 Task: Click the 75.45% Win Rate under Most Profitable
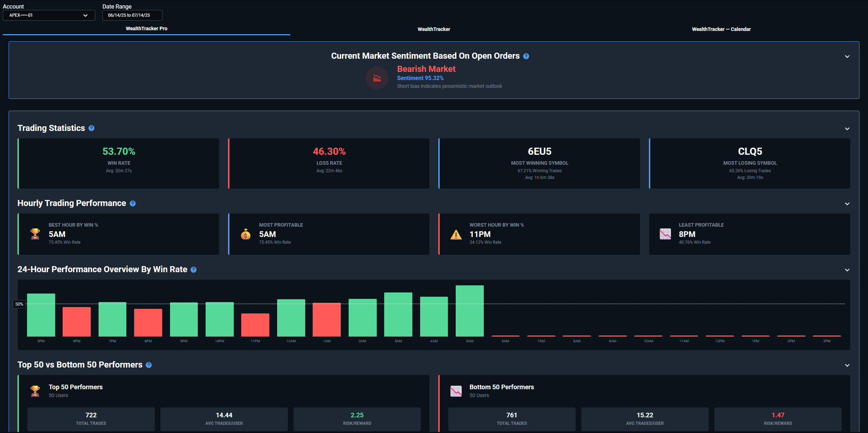click(275, 242)
